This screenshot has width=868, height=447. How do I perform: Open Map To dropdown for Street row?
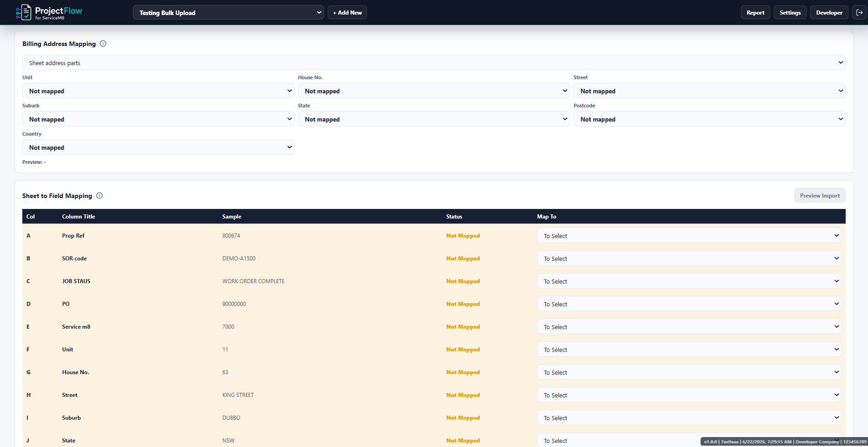(689, 395)
